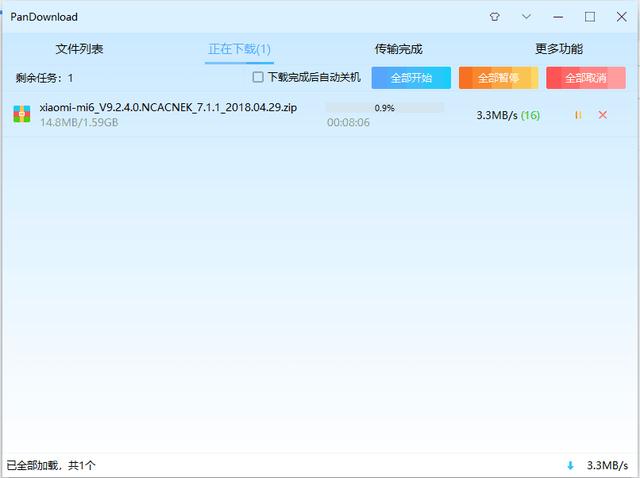Click the 全部暂停 button
Screen dimensions: 640x478
click(x=498, y=78)
